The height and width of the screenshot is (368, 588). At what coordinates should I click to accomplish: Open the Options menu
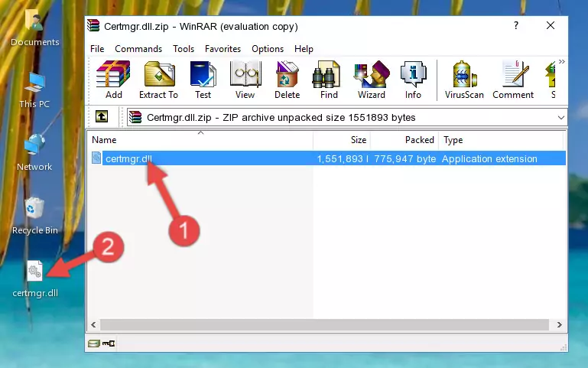268,49
